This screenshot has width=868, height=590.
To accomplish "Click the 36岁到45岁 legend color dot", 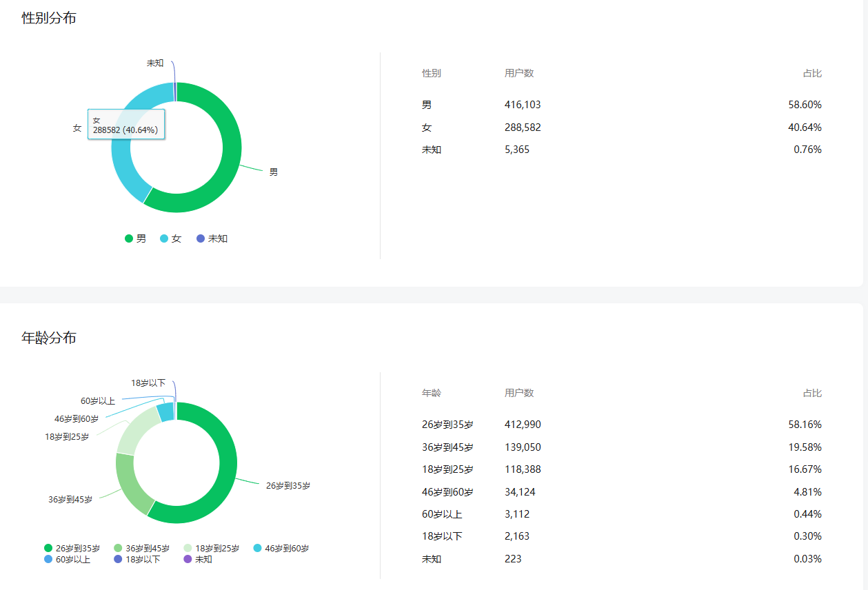I will (118, 549).
